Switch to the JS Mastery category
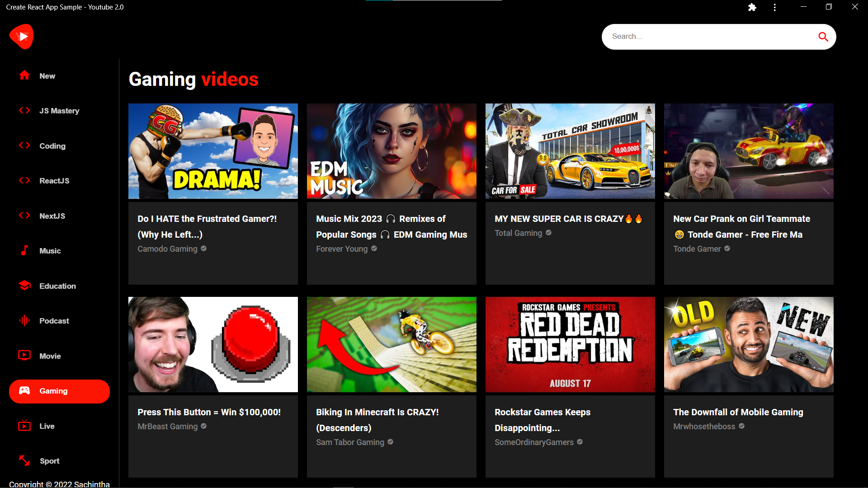The width and height of the screenshot is (868, 488). pos(59,110)
